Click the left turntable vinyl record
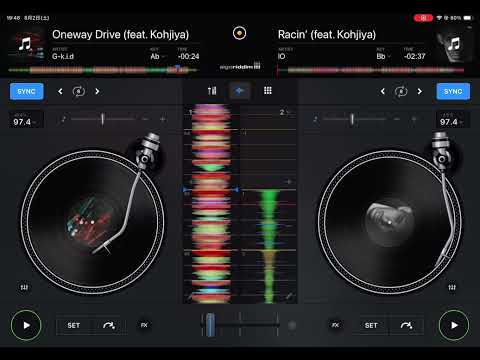 (x=92, y=222)
